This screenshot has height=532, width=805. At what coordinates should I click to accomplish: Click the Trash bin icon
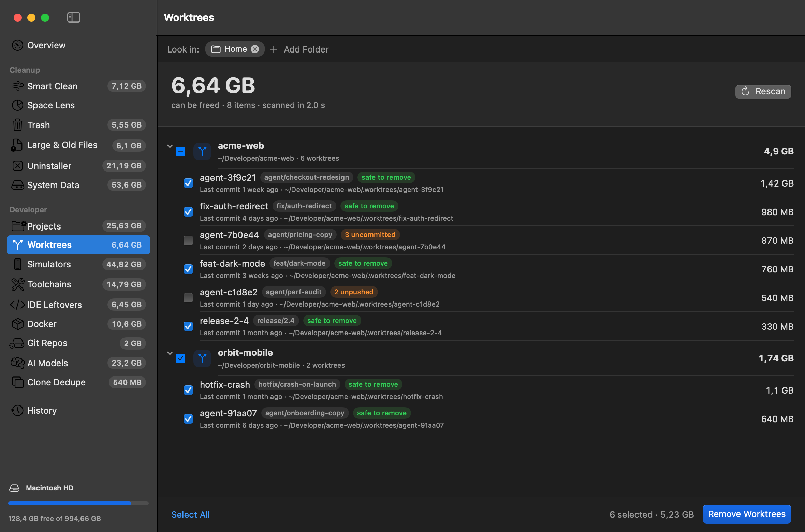(x=17, y=125)
